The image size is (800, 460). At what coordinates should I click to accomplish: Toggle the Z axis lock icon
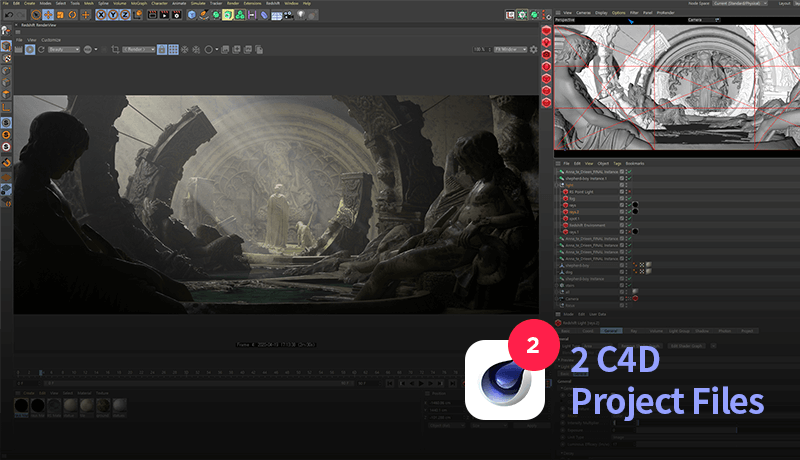click(x=125, y=15)
